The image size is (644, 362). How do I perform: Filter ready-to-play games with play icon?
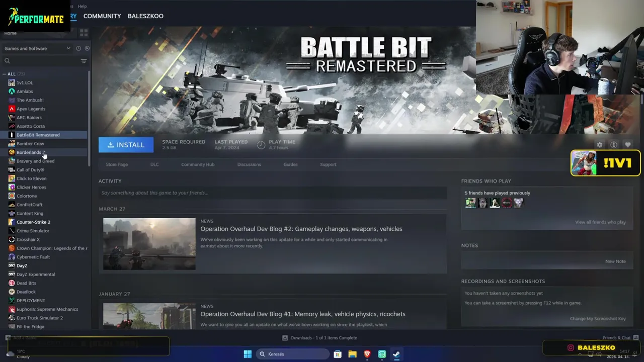[x=87, y=48]
